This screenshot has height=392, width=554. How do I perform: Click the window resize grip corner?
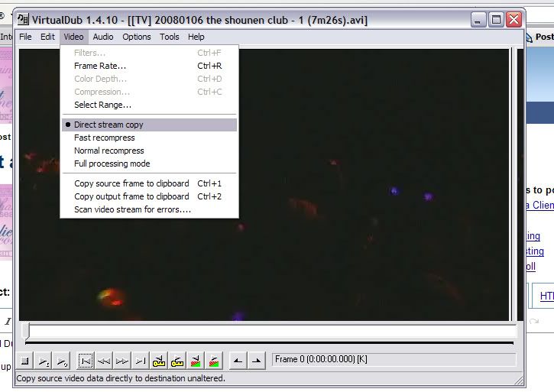(x=520, y=381)
